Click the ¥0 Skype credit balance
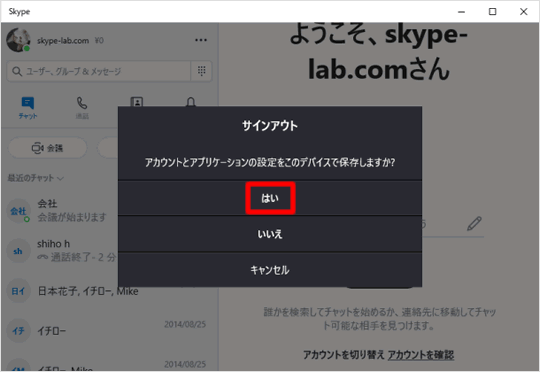This screenshot has height=372, width=540. [99, 40]
